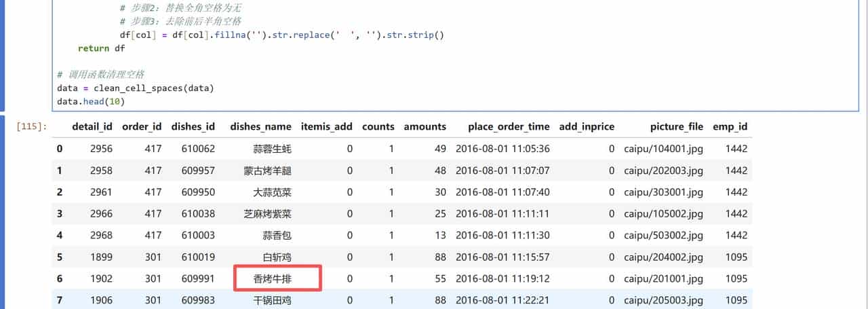Screen dimensions: 868x309
Task: Click dishes_id value 609991
Action: (x=199, y=279)
